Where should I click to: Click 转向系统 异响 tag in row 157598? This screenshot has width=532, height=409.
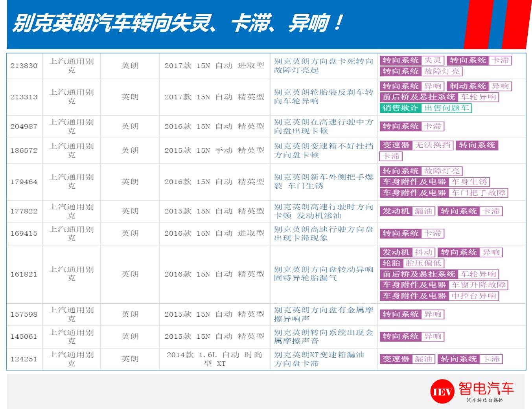(x=412, y=314)
